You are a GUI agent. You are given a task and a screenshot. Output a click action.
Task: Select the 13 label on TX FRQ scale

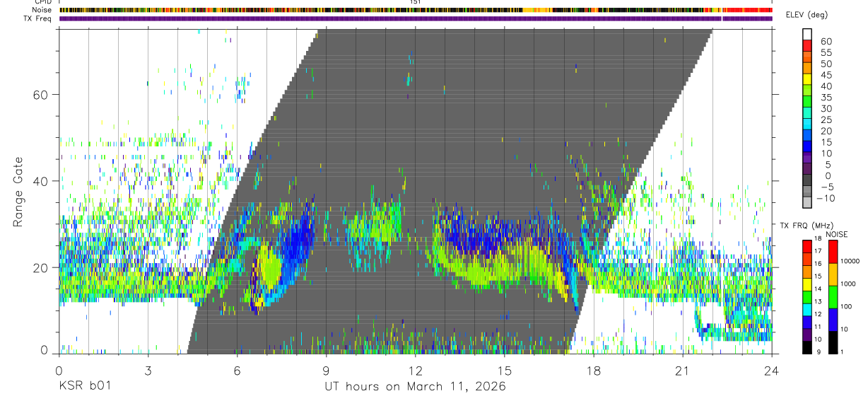point(819,302)
